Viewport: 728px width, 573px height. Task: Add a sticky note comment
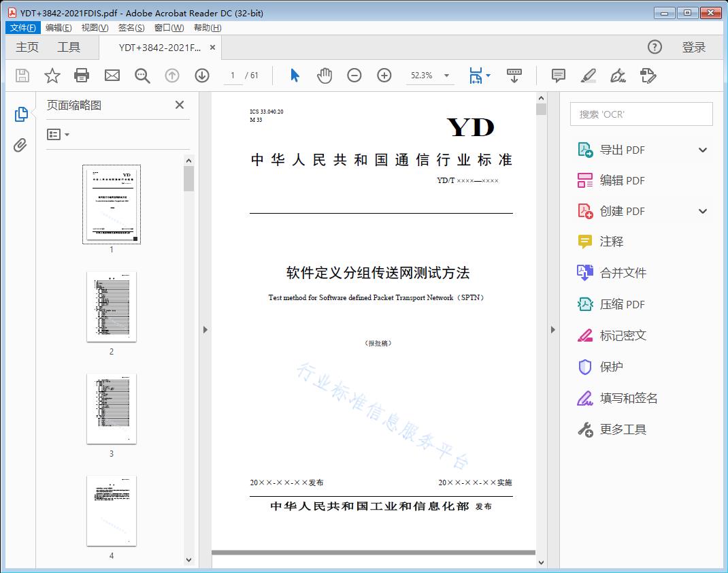pos(558,76)
